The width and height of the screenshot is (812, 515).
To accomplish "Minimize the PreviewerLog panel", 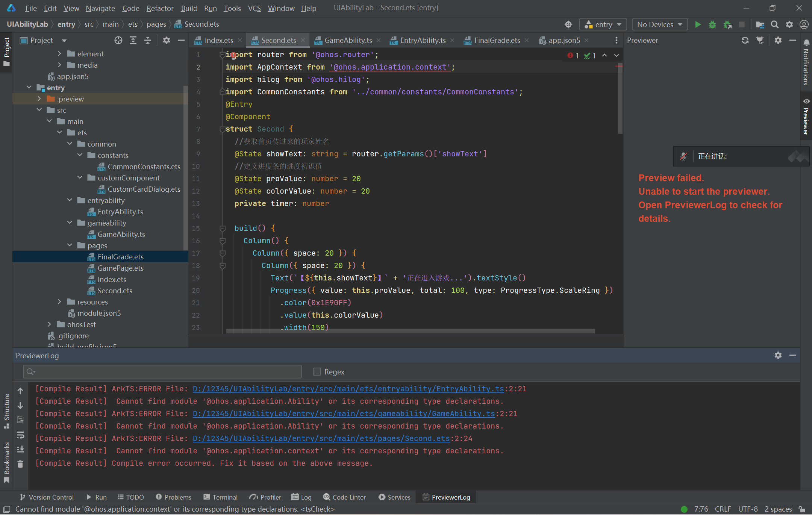I will click(x=793, y=355).
